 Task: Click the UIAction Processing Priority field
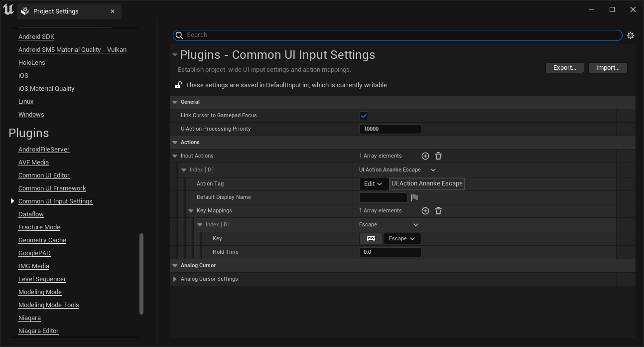click(390, 129)
